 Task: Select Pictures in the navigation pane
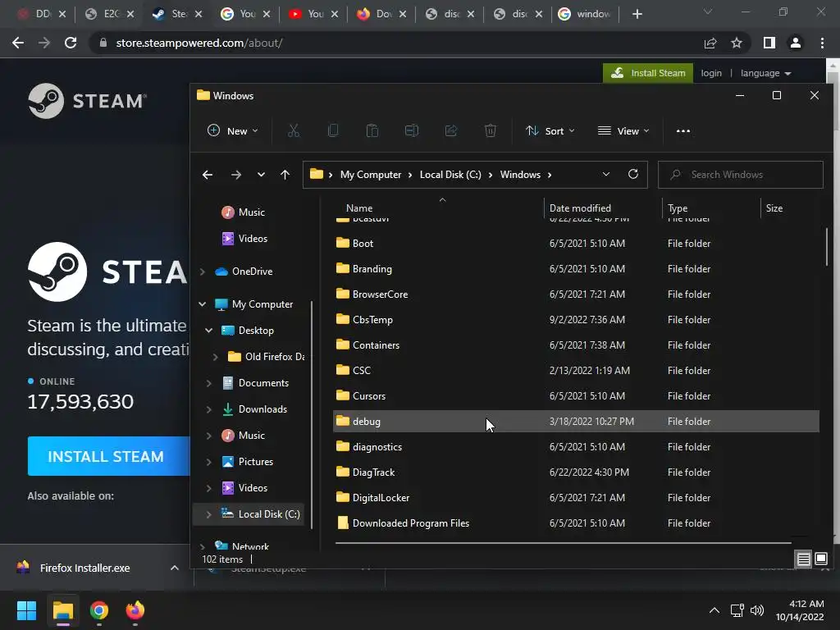(x=256, y=462)
